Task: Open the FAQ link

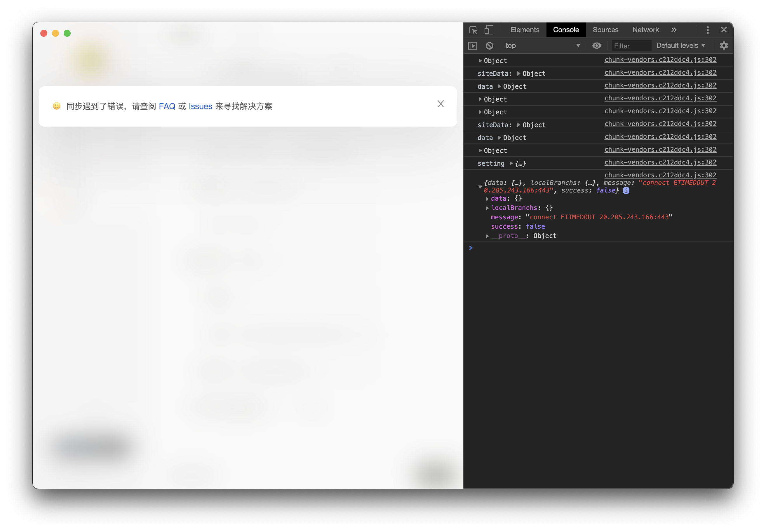Action: (x=167, y=106)
